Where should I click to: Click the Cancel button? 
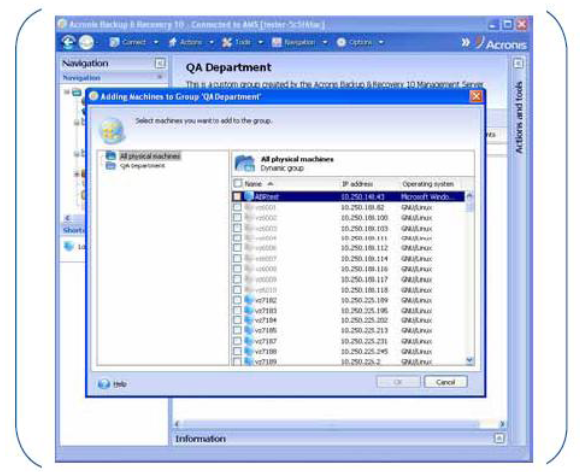(x=446, y=382)
